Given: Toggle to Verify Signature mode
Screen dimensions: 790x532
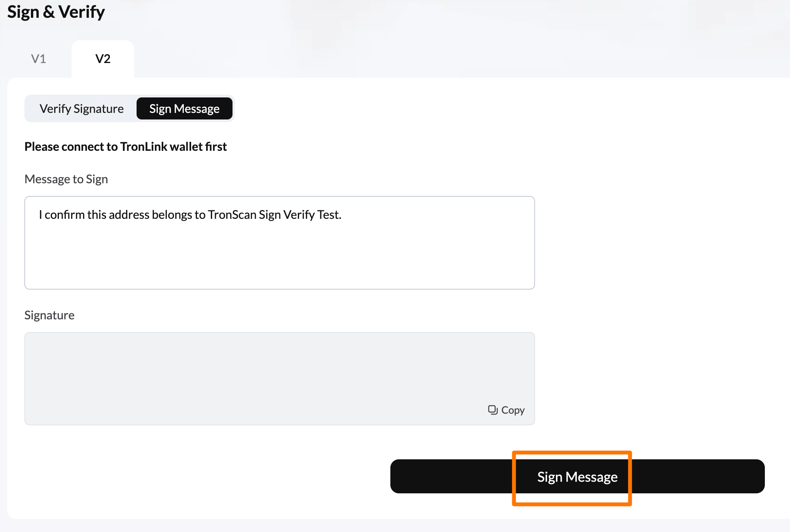Looking at the screenshot, I should [82, 109].
